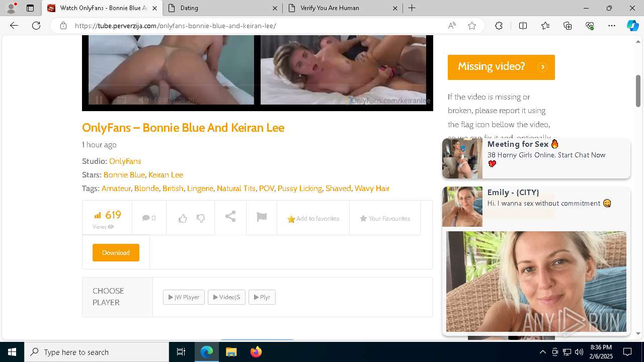The image size is (644, 362).
Task: Mute the video volume icon
Action: (143, 100)
